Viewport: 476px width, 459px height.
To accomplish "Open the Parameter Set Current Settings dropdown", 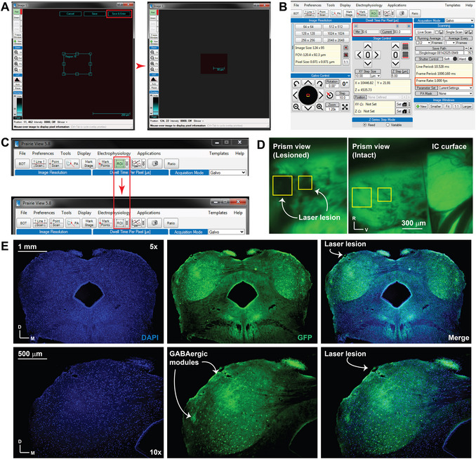I will point(455,88).
